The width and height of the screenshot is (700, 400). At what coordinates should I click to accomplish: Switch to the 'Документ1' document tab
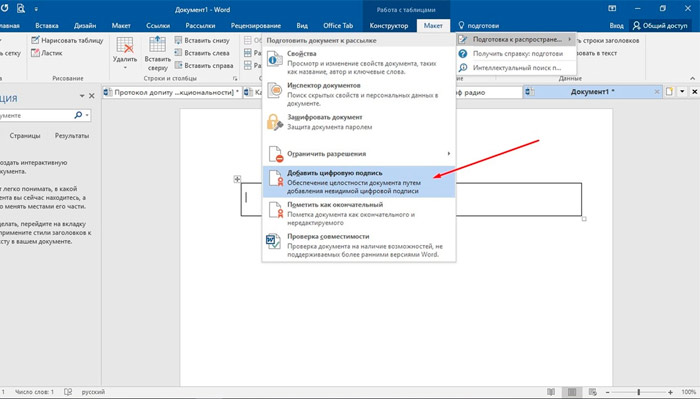tap(592, 92)
